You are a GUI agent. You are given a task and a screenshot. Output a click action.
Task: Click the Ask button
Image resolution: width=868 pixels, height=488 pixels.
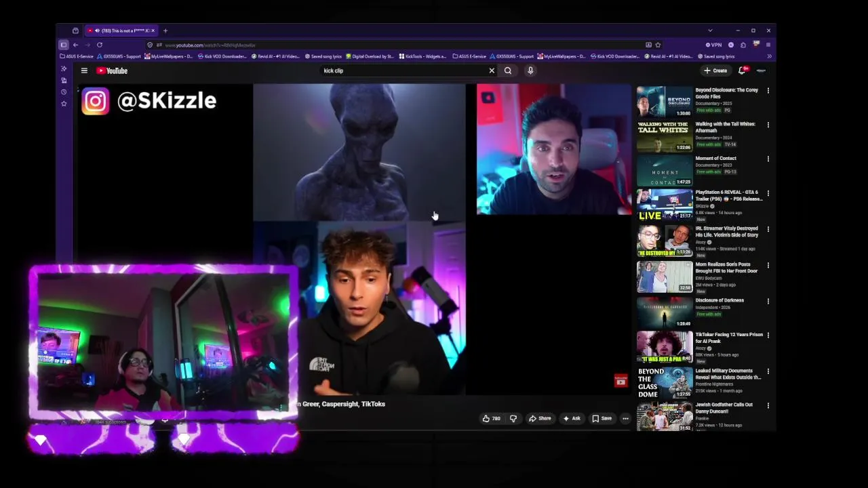(571, 419)
